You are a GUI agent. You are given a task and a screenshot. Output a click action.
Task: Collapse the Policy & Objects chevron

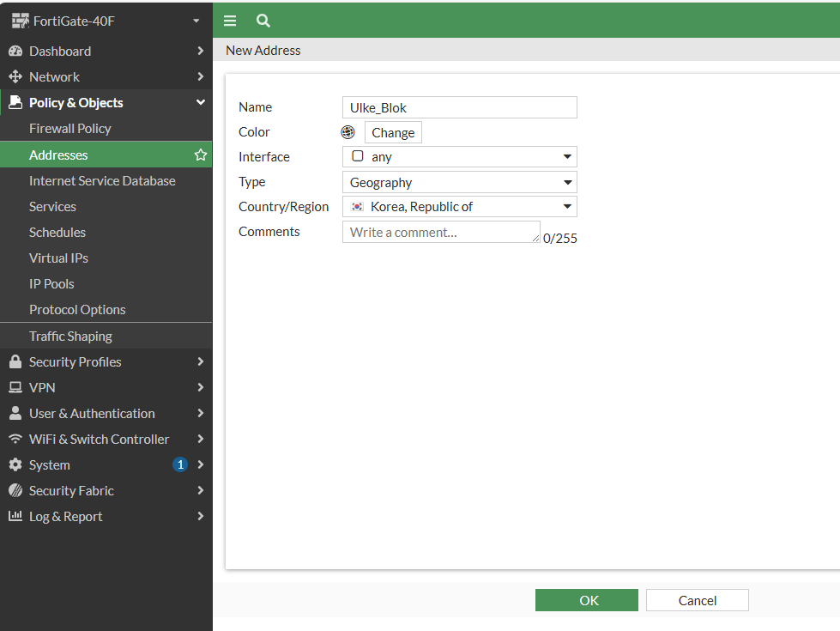(201, 102)
